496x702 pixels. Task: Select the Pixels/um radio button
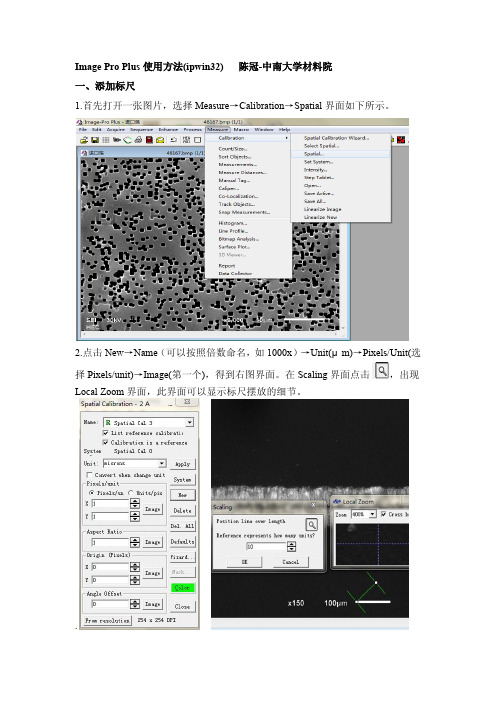click(91, 492)
